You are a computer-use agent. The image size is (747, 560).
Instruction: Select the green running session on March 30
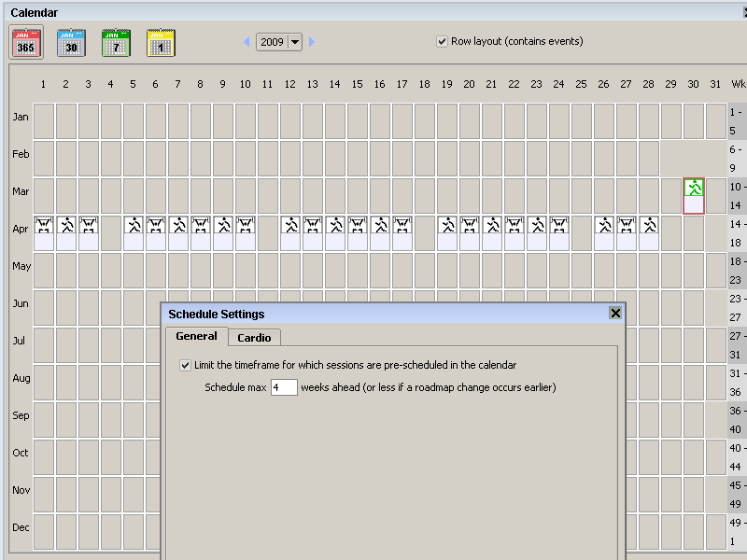pyautogui.click(x=694, y=188)
